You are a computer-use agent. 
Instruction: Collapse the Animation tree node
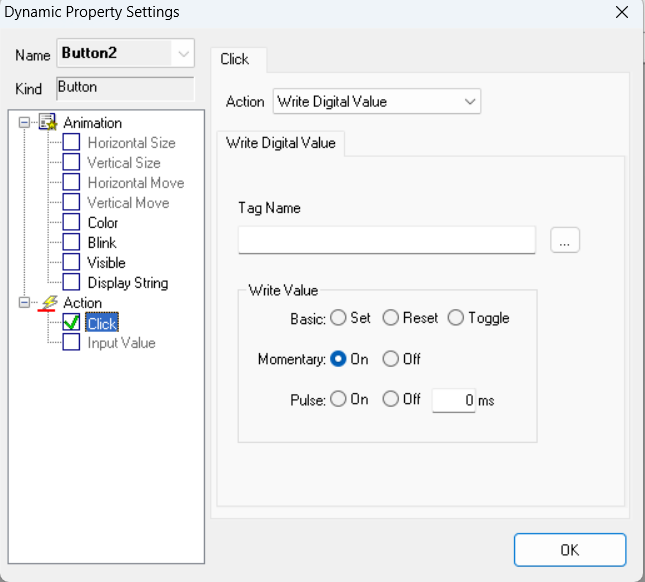pyautogui.click(x=26, y=123)
